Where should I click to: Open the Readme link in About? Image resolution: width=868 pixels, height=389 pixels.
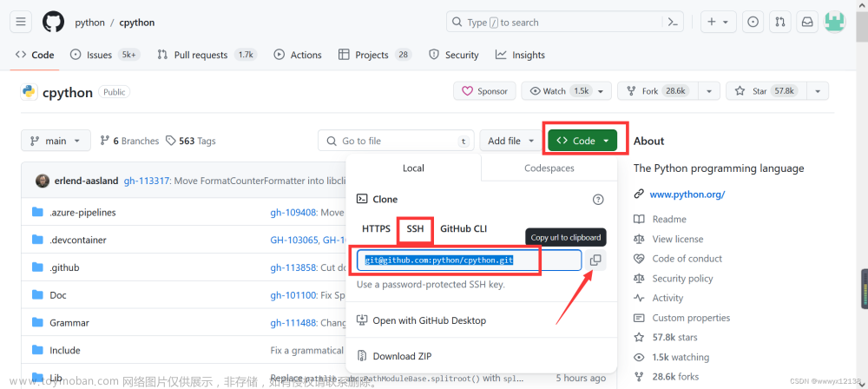(x=668, y=219)
